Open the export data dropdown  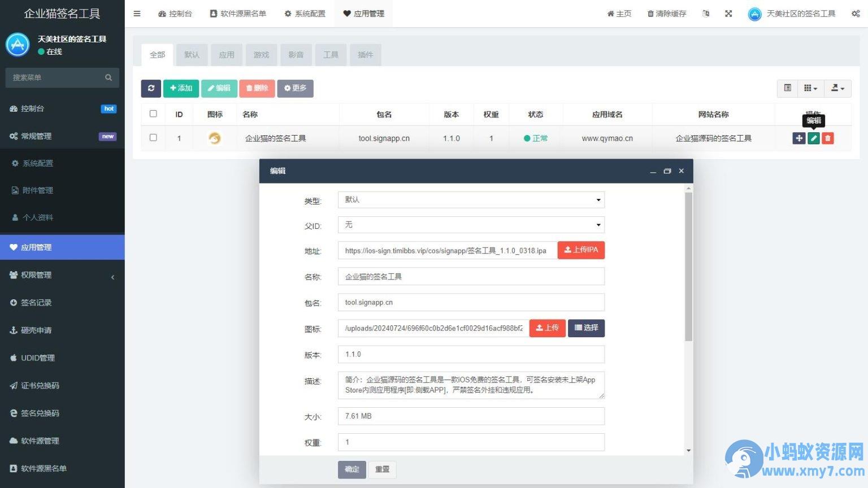837,88
